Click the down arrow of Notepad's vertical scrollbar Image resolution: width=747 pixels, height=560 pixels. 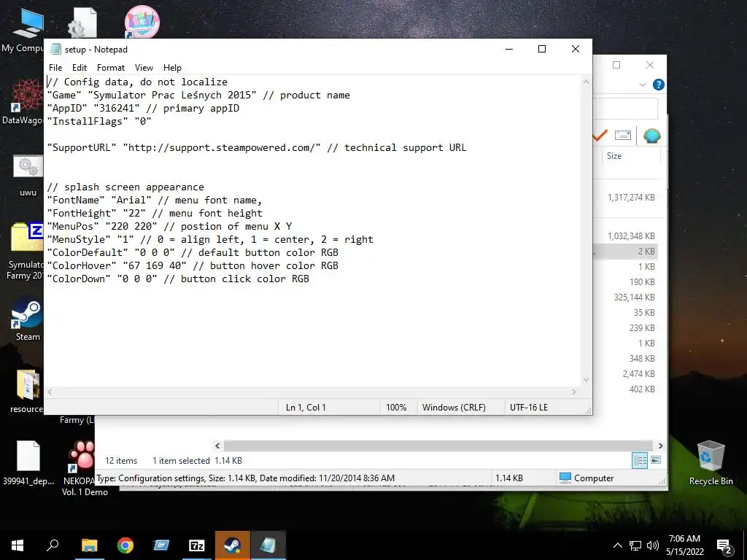pyautogui.click(x=586, y=379)
